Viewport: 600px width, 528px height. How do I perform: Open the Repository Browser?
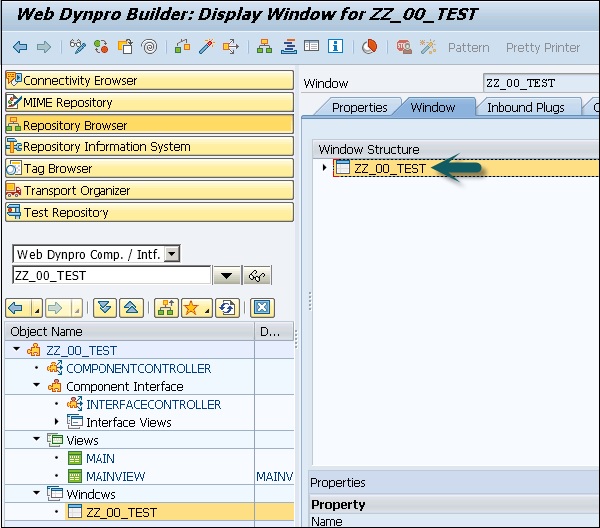click(75, 125)
